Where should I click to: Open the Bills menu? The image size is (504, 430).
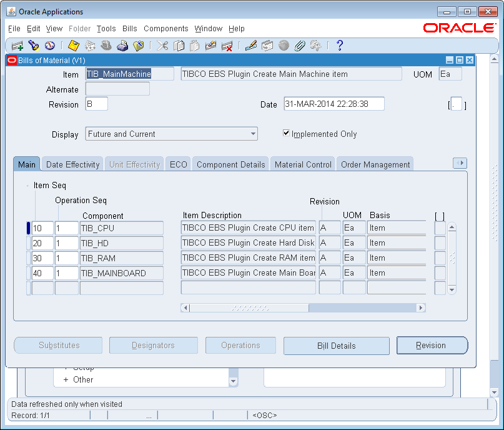click(129, 29)
